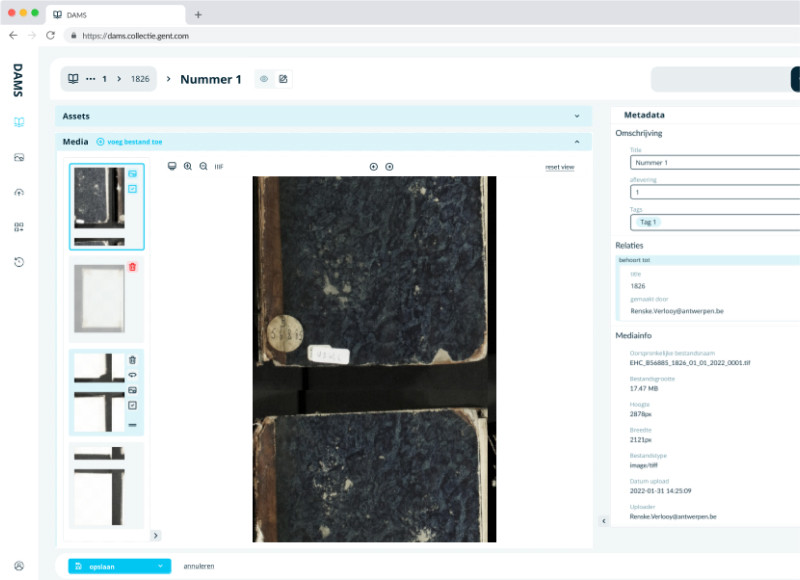Open a new browser tab

pyautogui.click(x=198, y=15)
